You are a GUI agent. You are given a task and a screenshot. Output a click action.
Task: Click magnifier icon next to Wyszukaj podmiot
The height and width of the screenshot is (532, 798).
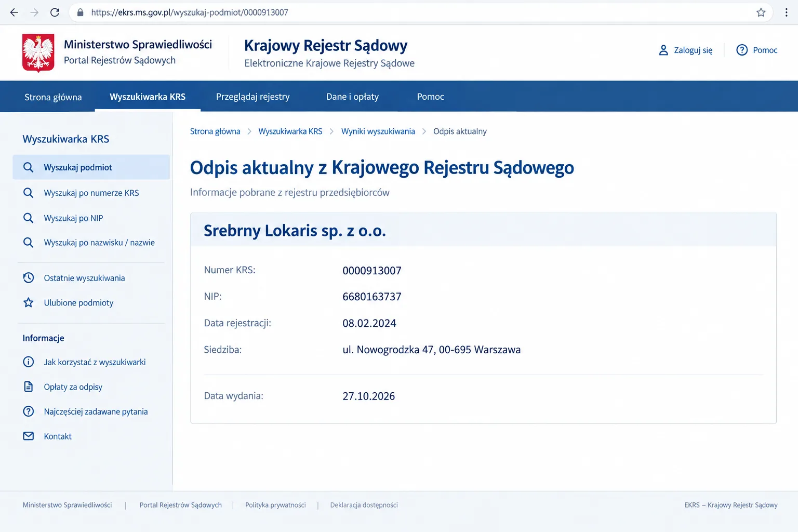pyautogui.click(x=29, y=167)
